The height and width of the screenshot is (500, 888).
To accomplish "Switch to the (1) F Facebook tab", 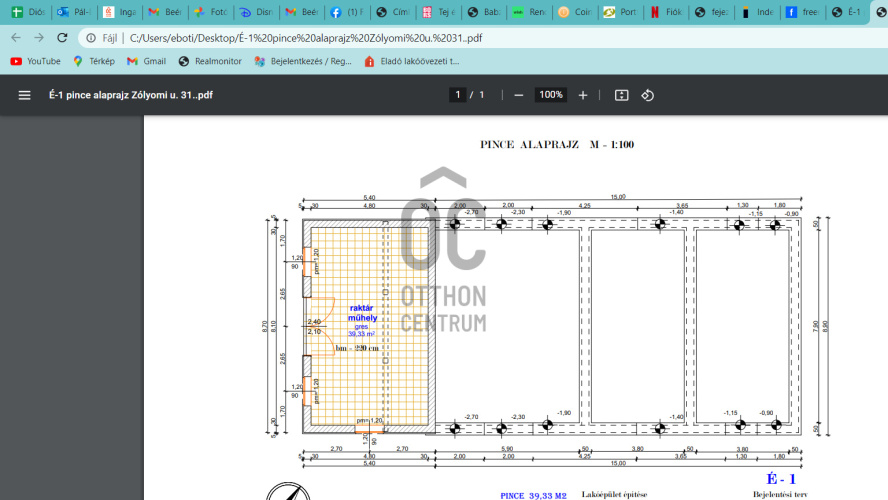I will (x=347, y=12).
